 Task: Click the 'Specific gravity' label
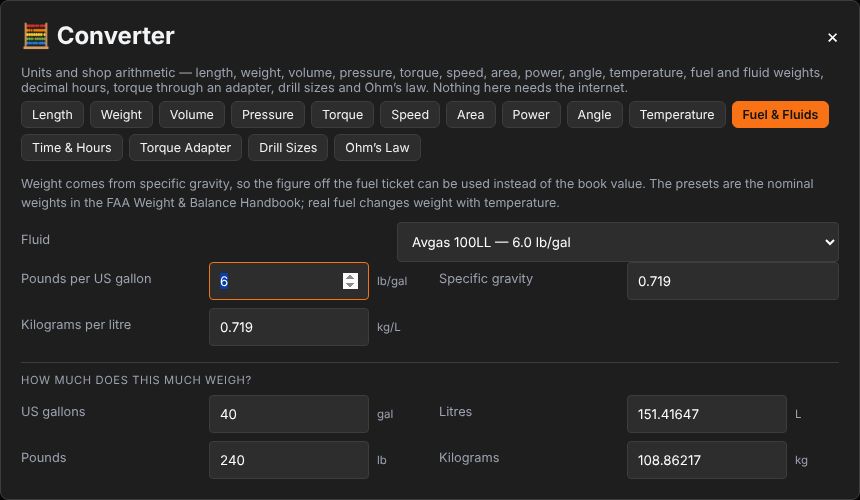tap(485, 279)
